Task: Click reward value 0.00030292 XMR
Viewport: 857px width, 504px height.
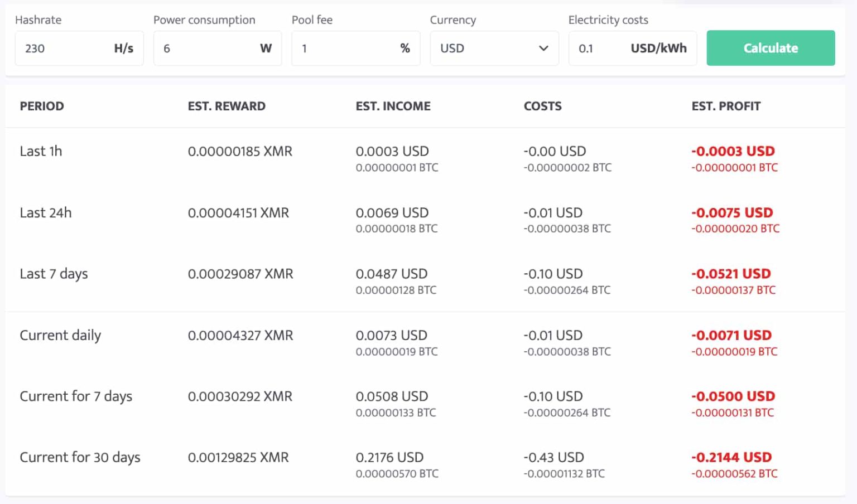Action: click(x=240, y=396)
